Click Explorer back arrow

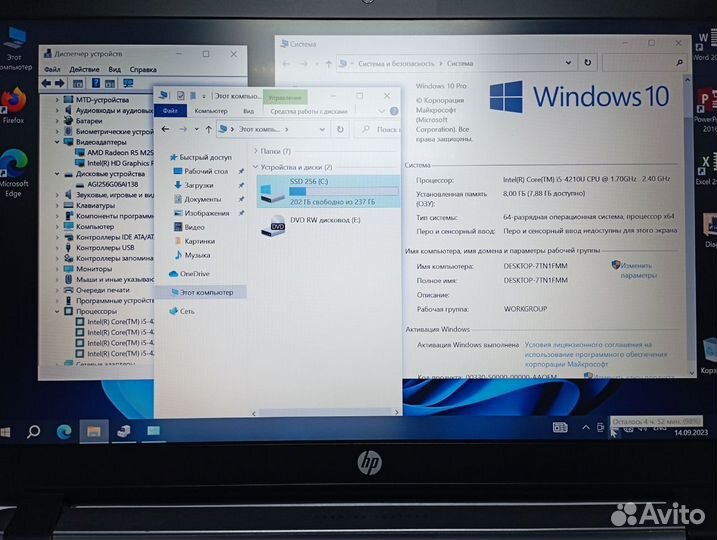click(166, 129)
